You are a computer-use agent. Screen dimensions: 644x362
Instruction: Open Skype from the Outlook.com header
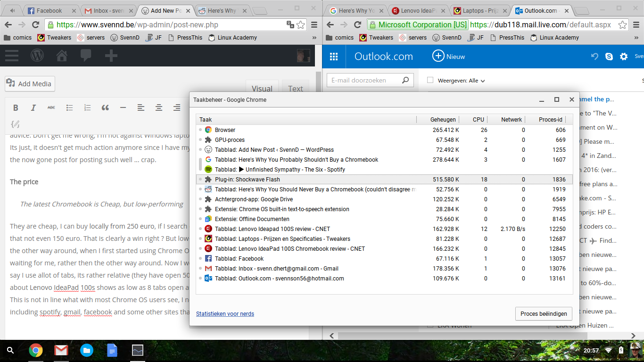click(609, 56)
